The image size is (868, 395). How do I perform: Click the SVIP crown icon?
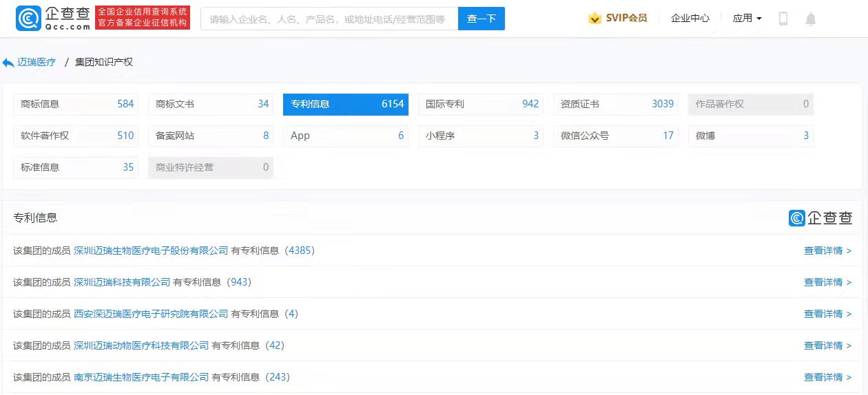(x=595, y=19)
